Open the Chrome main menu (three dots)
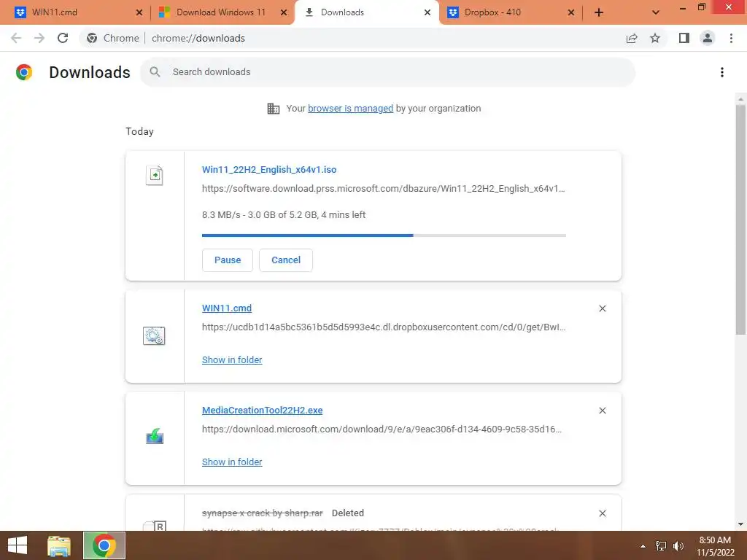747x560 pixels. coord(731,38)
